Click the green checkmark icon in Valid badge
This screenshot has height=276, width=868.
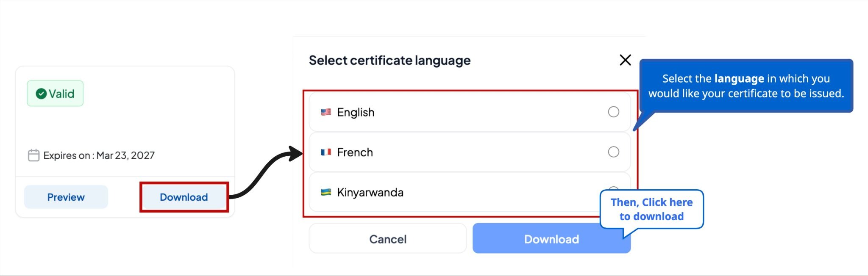tap(41, 94)
